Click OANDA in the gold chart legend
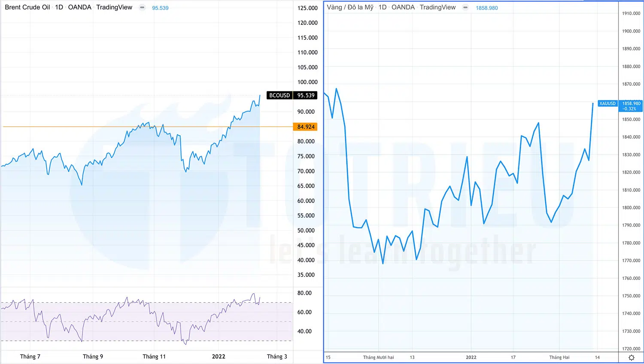The height and width of the screenshot is (364, 644). [403, 7]
